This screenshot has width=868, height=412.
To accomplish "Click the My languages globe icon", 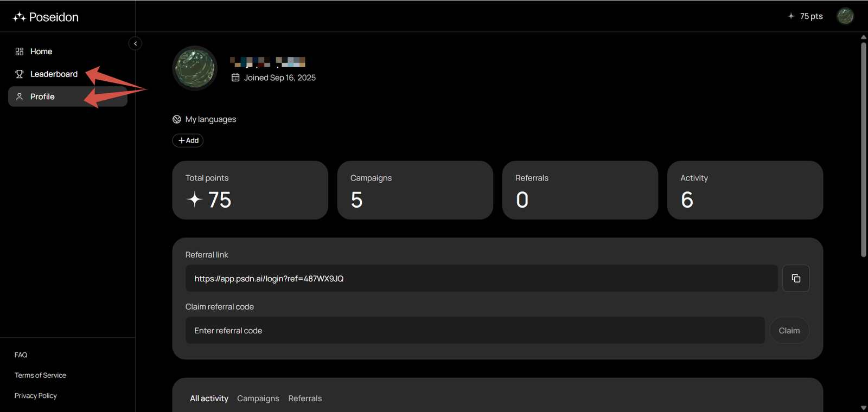I will 177,119.
